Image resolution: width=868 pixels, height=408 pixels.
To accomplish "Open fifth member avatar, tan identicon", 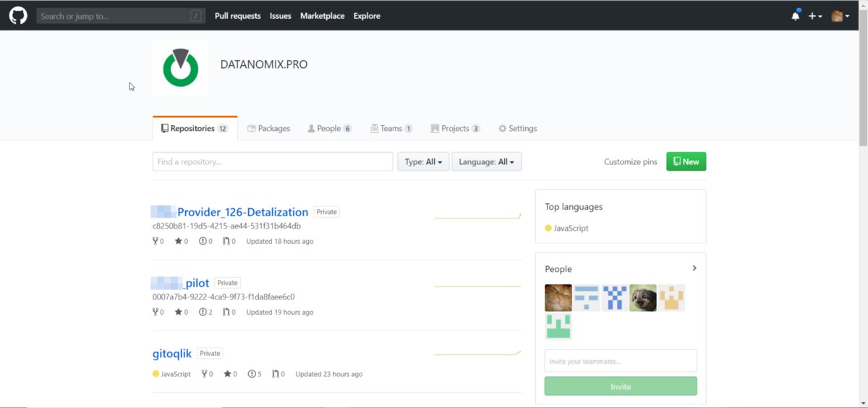I will coord(671,298).
